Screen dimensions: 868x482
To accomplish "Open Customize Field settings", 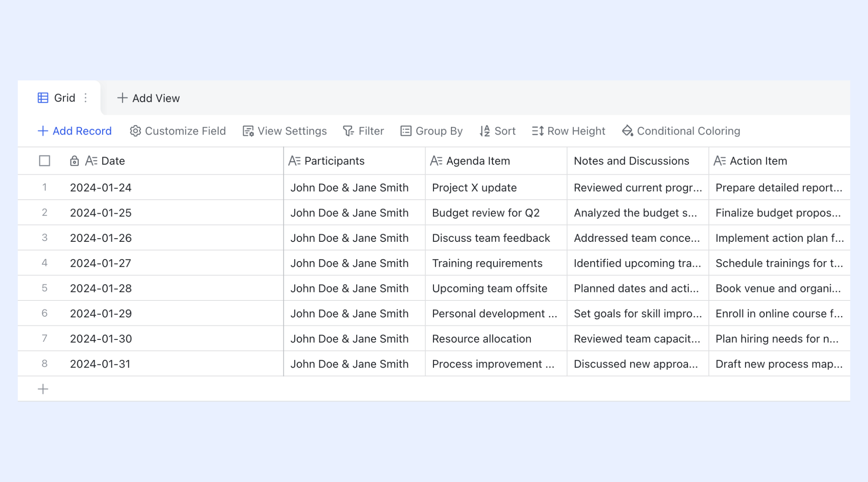I will click(x=178, y=131).
